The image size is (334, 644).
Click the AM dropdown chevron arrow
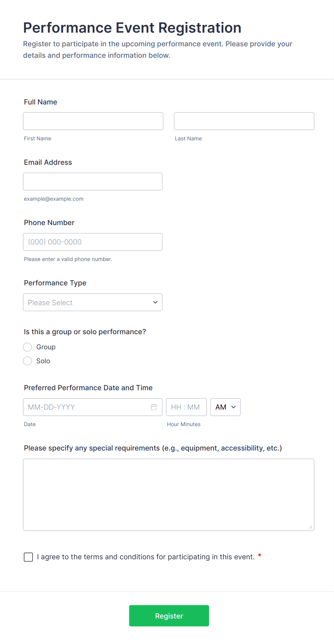233,407
